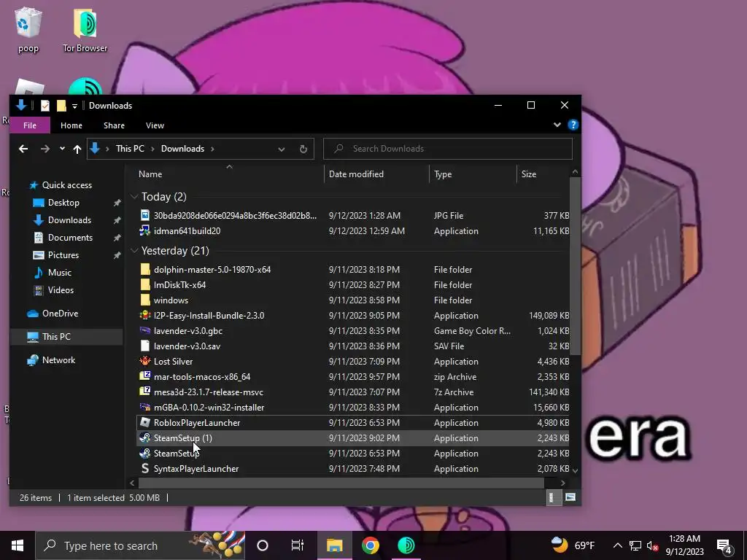The height and width of the screenshot is (560, 747).
Task: Switch to details view layout button
Action: [552, 497]
